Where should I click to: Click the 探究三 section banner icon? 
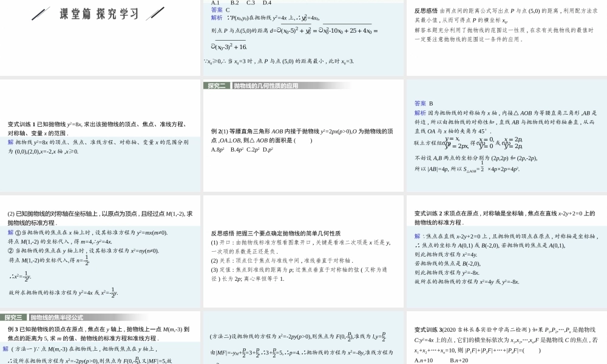click(x=12, y=317)
